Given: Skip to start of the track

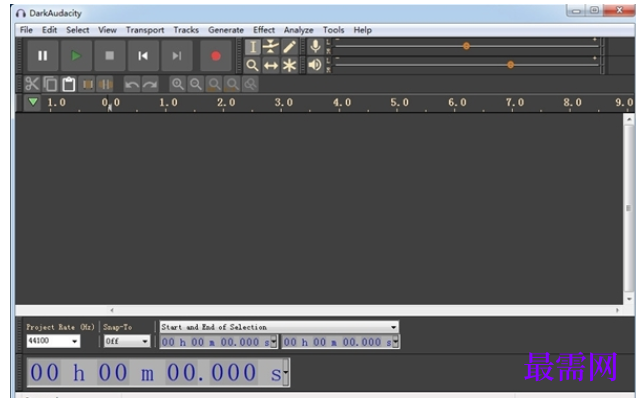Looking at the screenshot, I should coord(143,56).
